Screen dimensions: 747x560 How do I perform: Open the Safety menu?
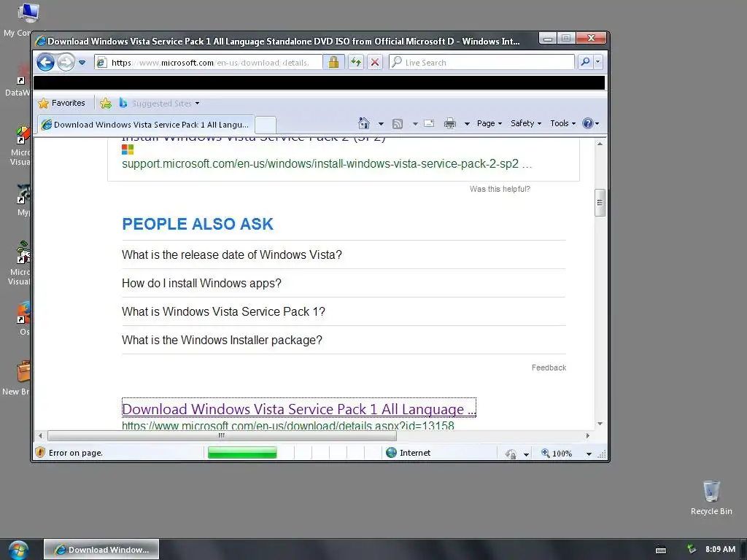point(526,123)
